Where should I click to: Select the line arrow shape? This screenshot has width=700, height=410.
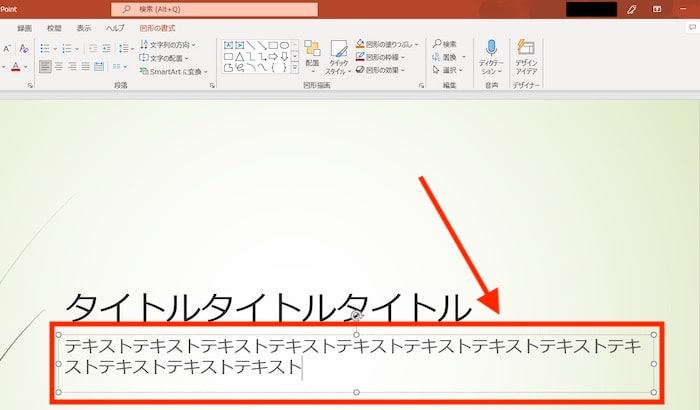click(262, 45)
